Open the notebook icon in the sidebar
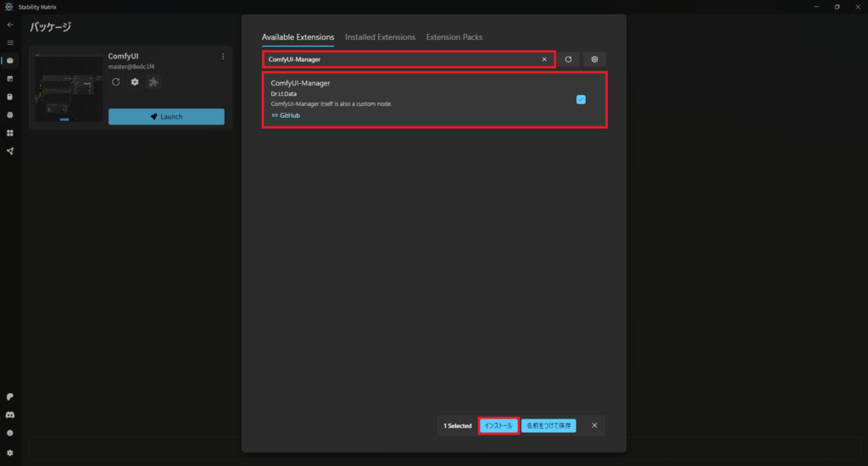 click(x=10, y=97)
